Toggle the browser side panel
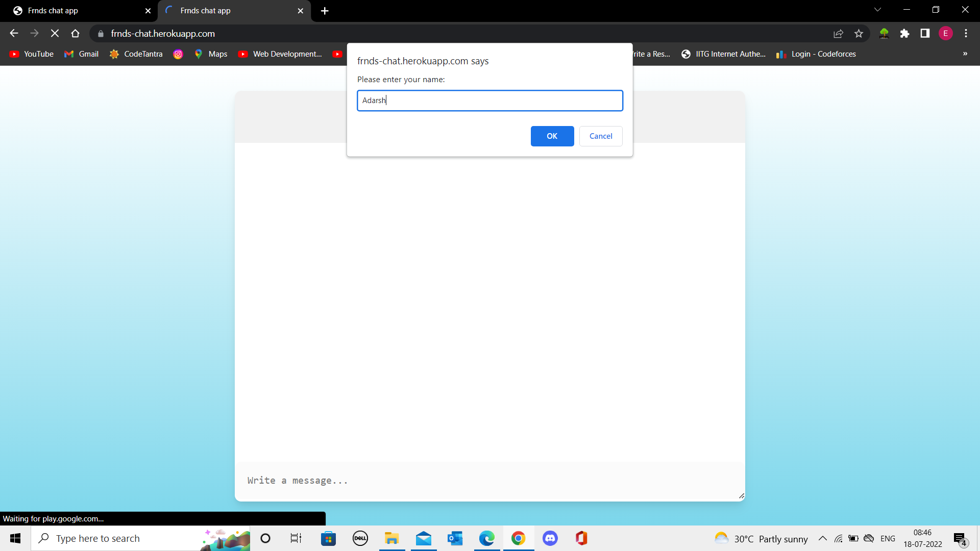Image resolution: width=980 pixels, height=551 pixels. 925,34
